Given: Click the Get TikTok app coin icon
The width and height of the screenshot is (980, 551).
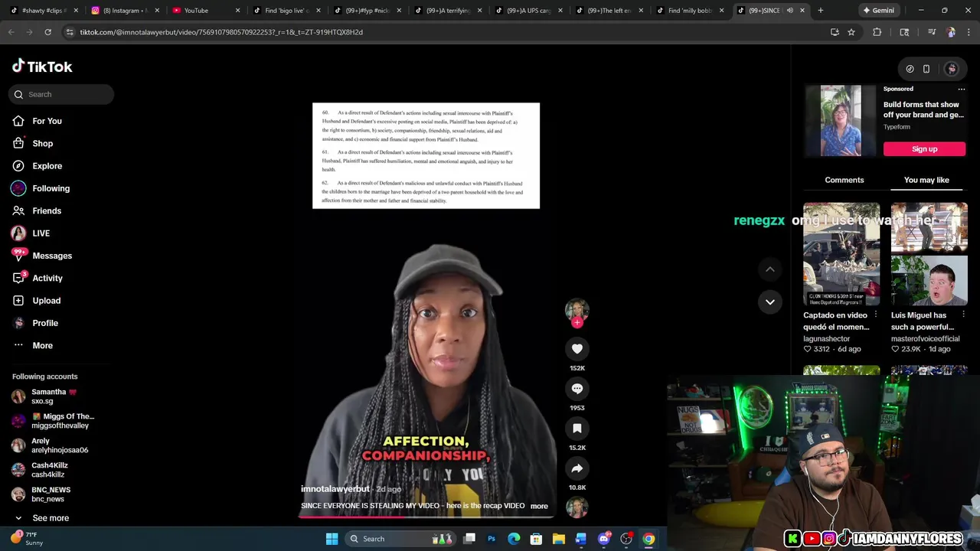Looking at the screenshot, I should pyautogui.click(x=910, y=69).
